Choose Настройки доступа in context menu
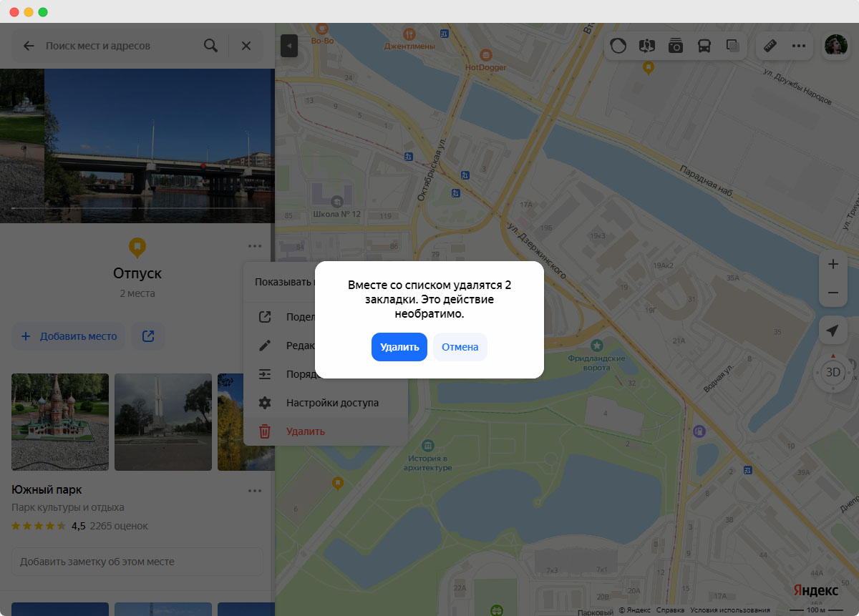Screen dimensions: 859x616 (x=332, y=403)
